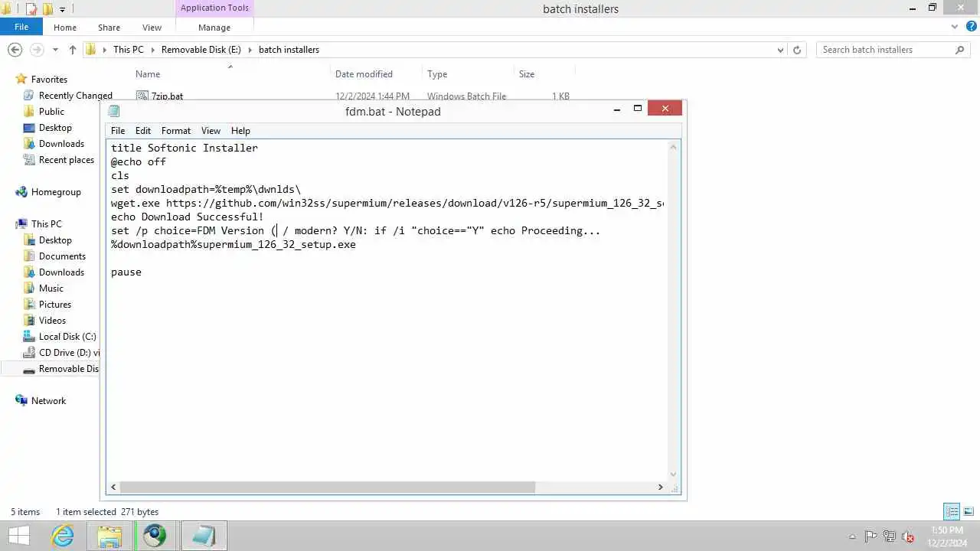Select Recent places in Favorites
980x551 pixels.
[58, 160]
